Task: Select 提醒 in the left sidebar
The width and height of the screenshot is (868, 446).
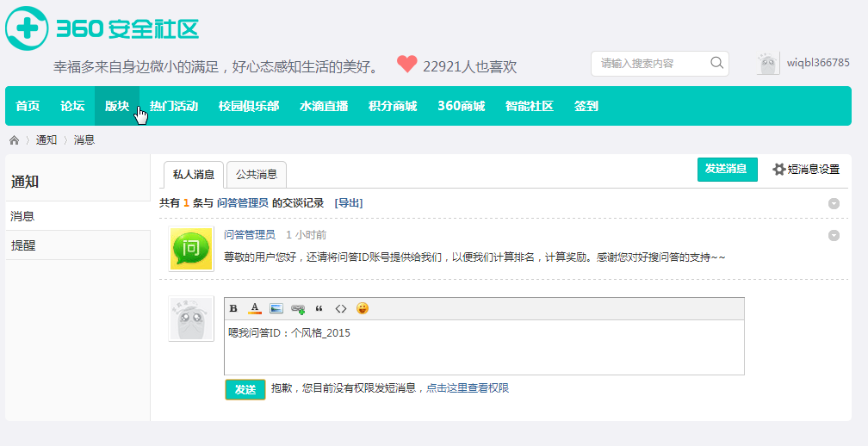Action: coord(23,245)
